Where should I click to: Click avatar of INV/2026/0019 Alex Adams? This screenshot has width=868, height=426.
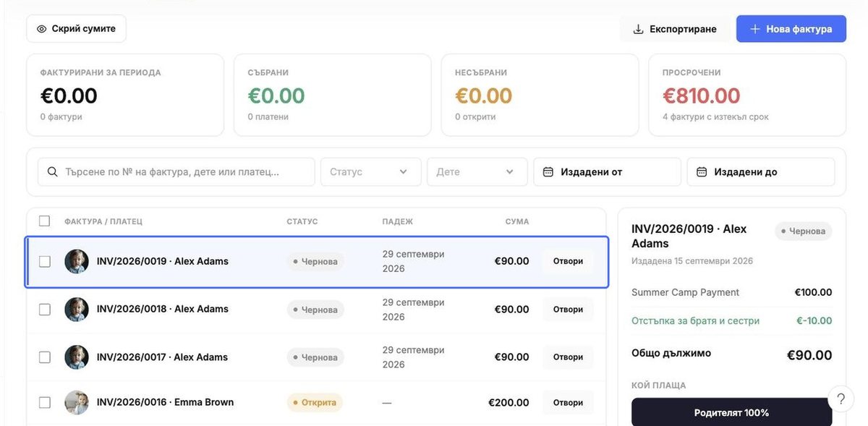coord(77,261)
